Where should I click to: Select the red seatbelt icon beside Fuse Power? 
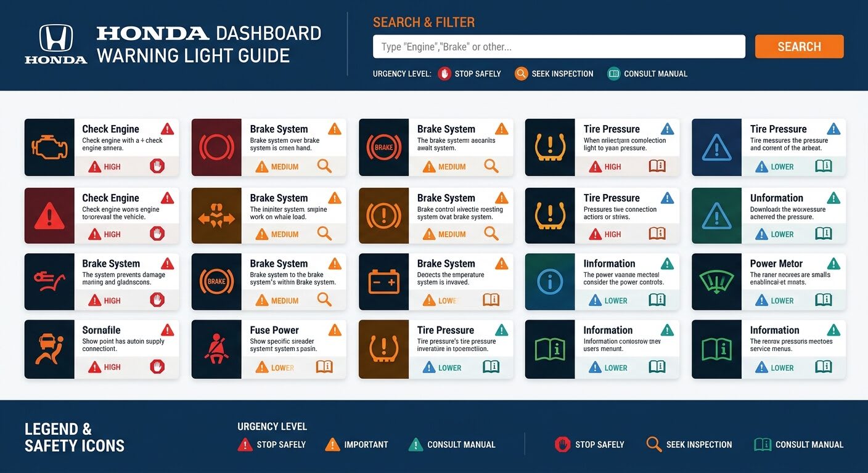click(216, 349)
